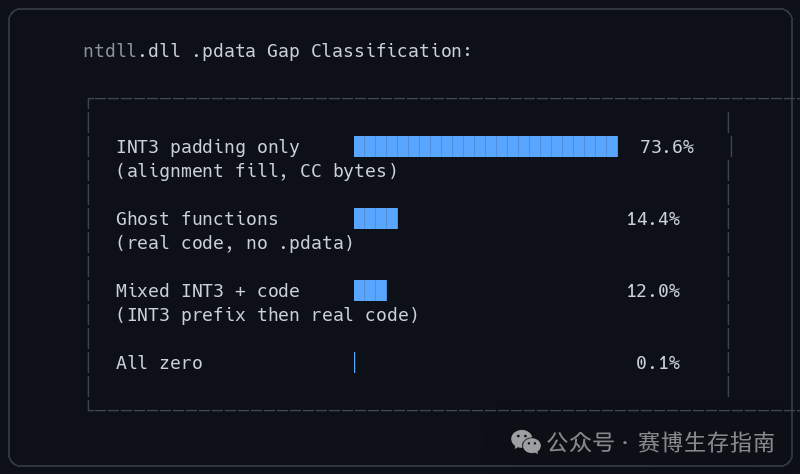Click the 73.6% percentage value
The image size is (800, 474).
pos(667,147)
